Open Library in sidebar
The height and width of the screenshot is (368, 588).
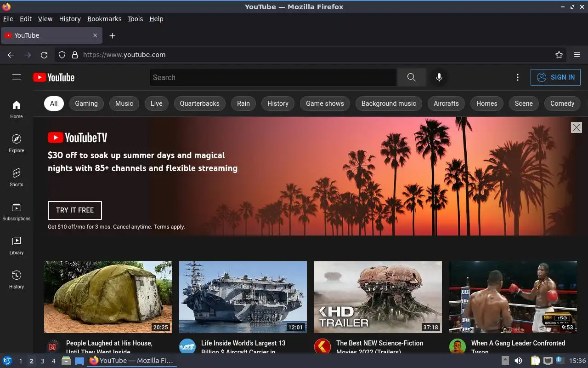(x=17, y=246)
